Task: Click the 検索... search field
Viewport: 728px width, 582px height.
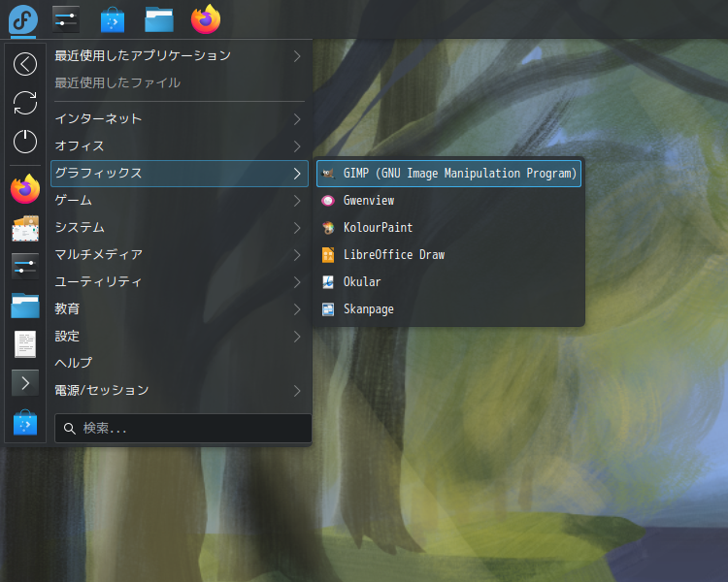Action: coord(182,429)
